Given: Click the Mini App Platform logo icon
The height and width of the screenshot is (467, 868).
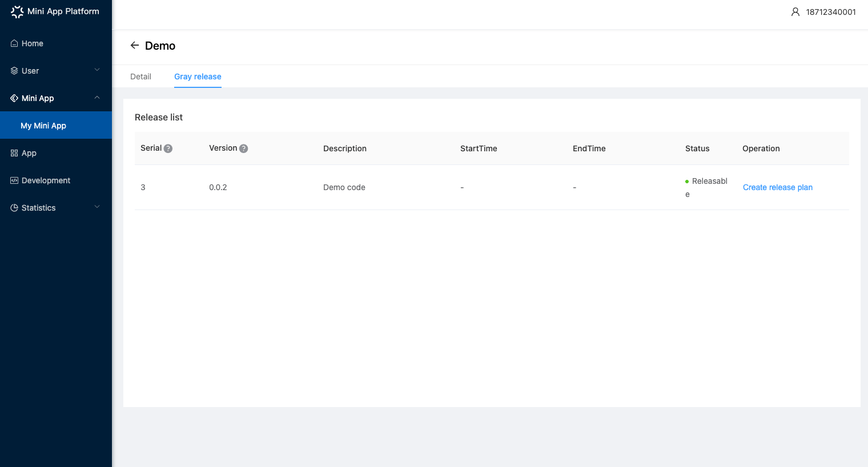Looking at the screenshot, I should pyautogui.click(x=17, y=11).
